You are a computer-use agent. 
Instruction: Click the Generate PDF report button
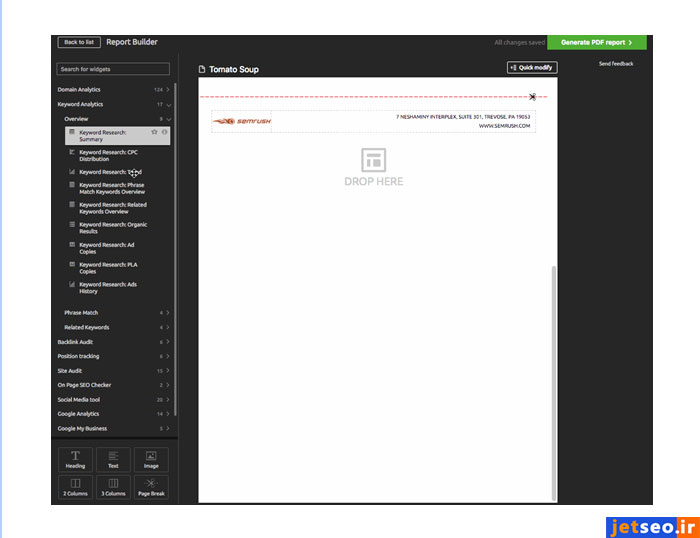pyautogui.click(x=596, y=43)
